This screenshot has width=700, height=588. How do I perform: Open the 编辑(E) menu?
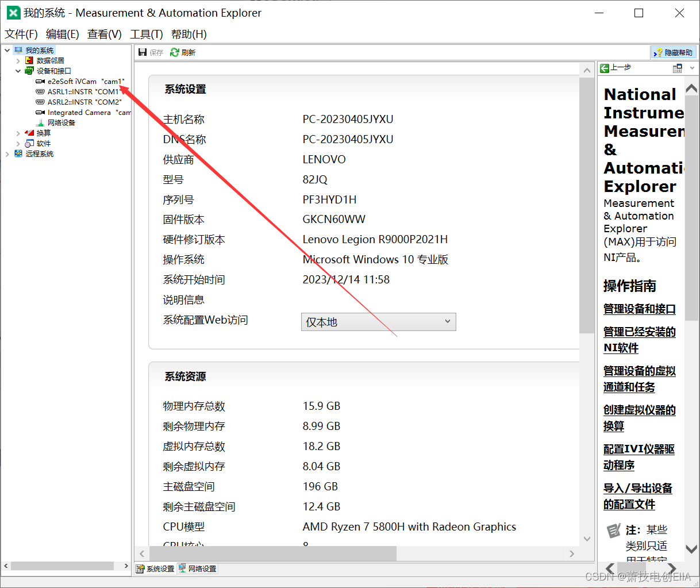pos(63,34)
